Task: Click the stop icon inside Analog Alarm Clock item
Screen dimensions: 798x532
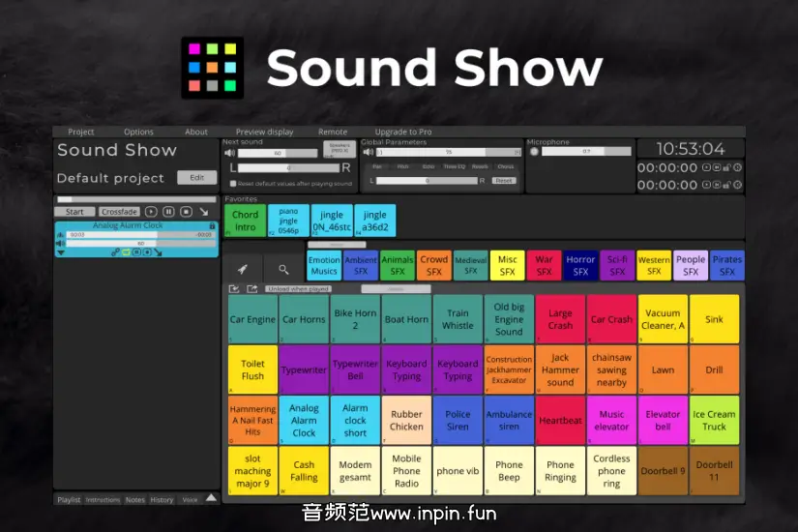Action: (x=147, y=252)
